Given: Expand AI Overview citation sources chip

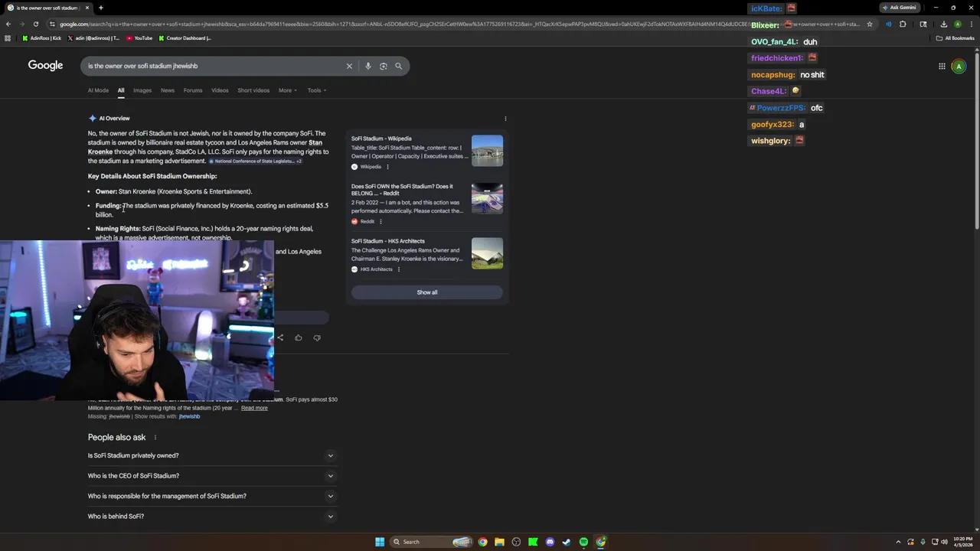Looking at the screenshot, I should point(256,161).
